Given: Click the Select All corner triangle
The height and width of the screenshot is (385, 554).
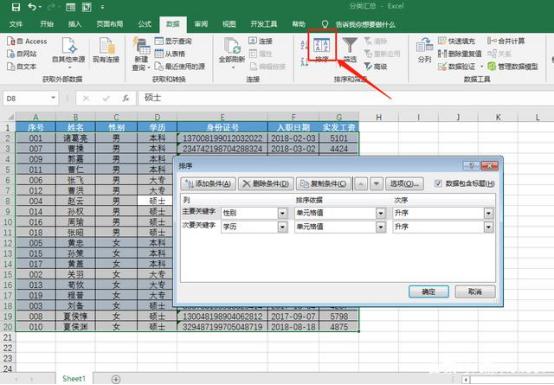Looking at the screenshot, I should [x=11, y=117].
